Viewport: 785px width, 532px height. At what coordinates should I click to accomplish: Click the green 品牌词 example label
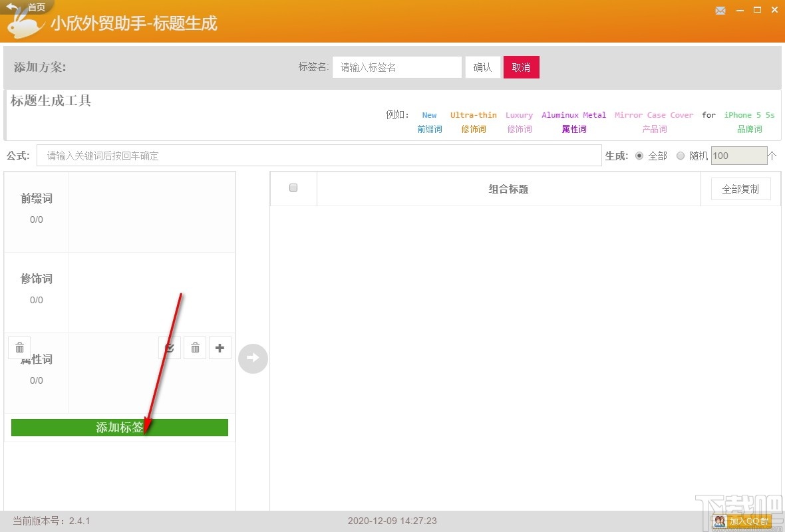(x=750, y=129)
